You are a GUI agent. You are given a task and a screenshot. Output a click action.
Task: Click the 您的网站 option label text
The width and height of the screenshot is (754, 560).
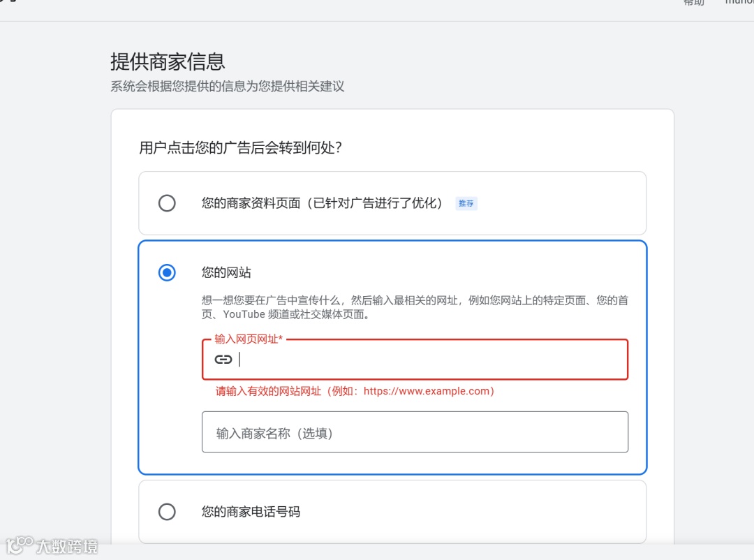tap(226, 273)
